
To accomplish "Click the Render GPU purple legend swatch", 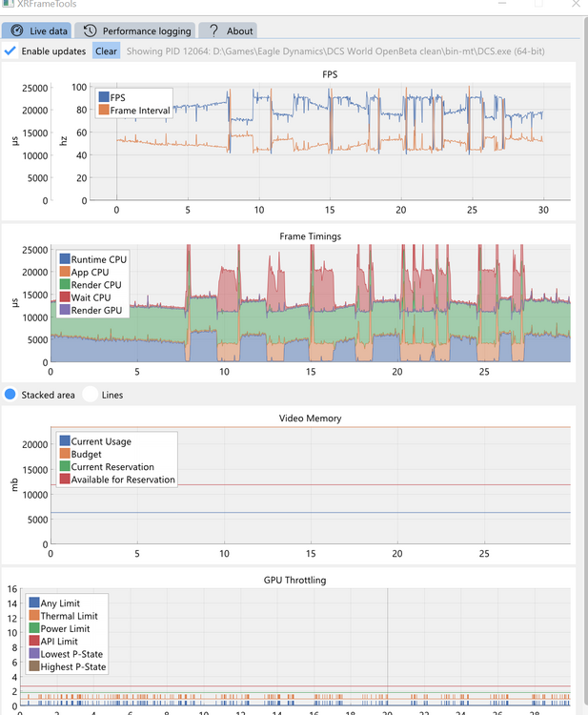I will tap(65, 310).
